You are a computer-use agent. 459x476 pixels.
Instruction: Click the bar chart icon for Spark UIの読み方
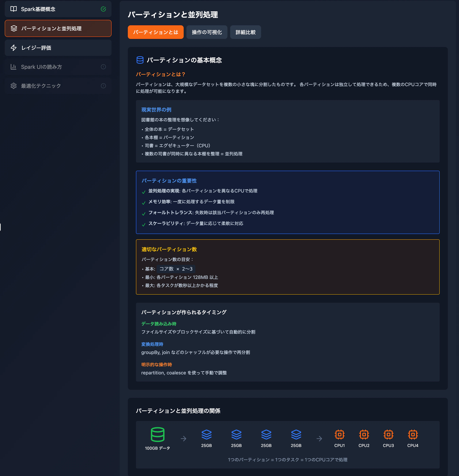pyautogui.click(x=14, y=67)
